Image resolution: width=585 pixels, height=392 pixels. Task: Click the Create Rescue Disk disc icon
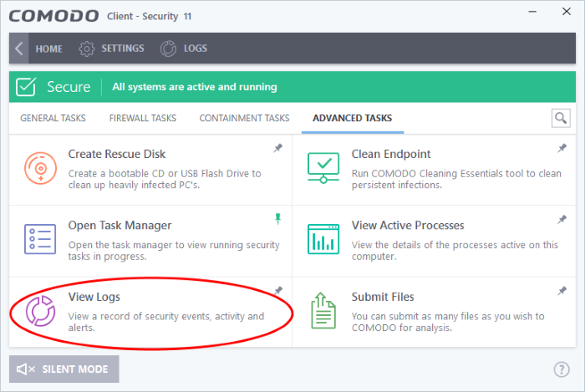click(x=41, y=168)
